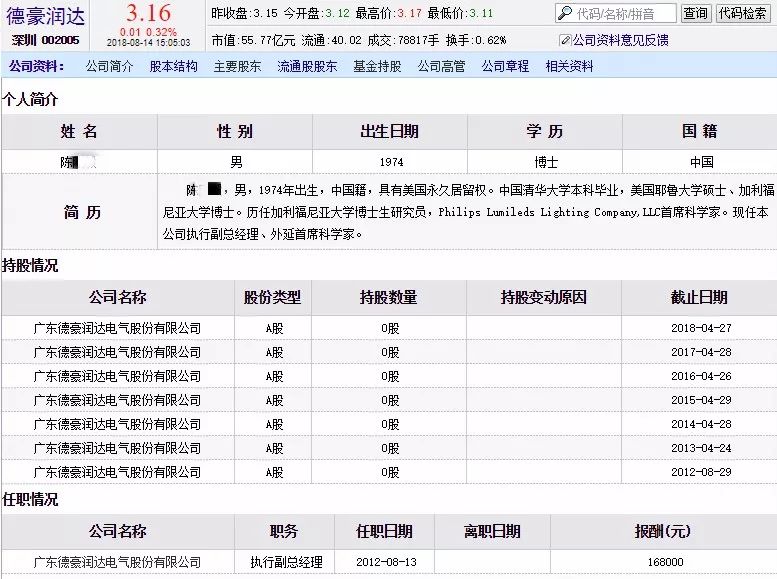Screen dimensions: 777x579
Task: Open 基金持股 tab
Action: (x=377, y=66)
